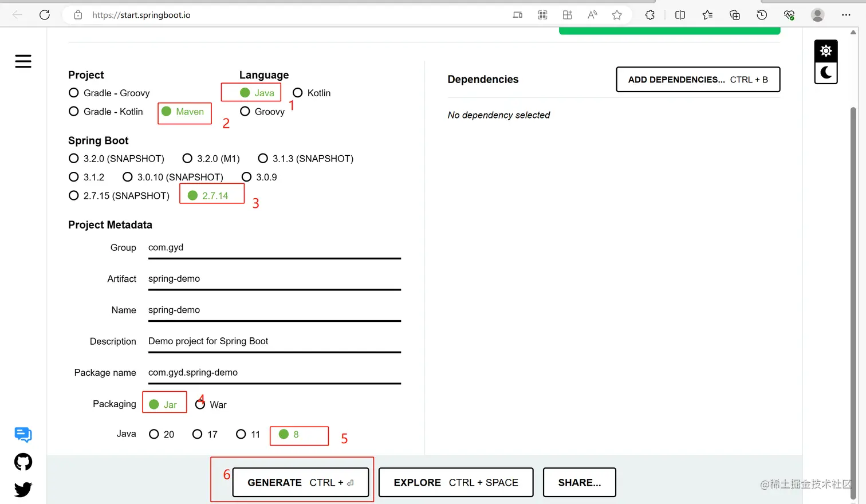Viewport: 866px width, 504px height.
Task: Open the QR code icon in address bar
Action: click(542, 15)
